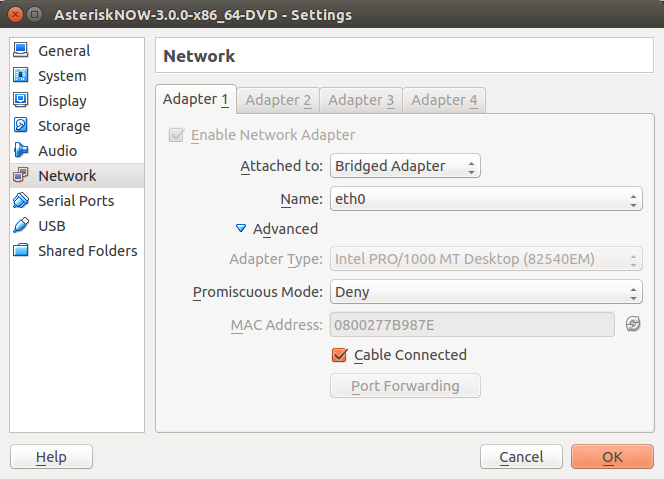The height and width of the screenshot is (479, 664).
Task: Open the General settings icon
Action: [x=21, y=50]
